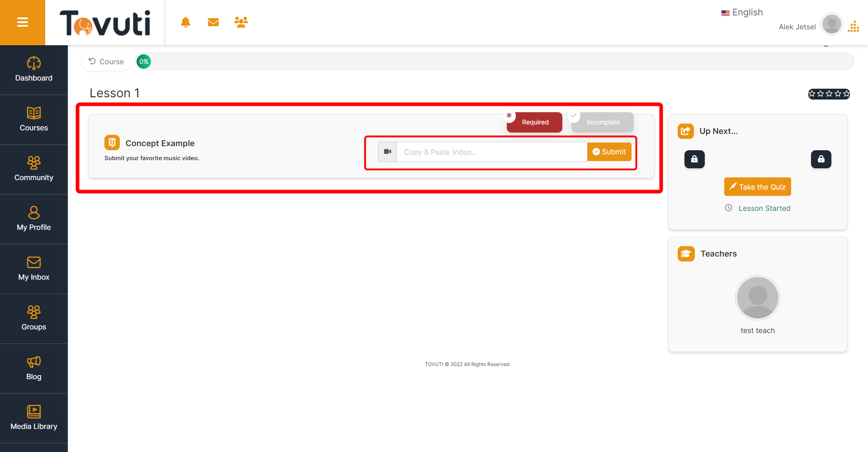Open the envelope messages icon
868x452 pixels.
[213, 22]
